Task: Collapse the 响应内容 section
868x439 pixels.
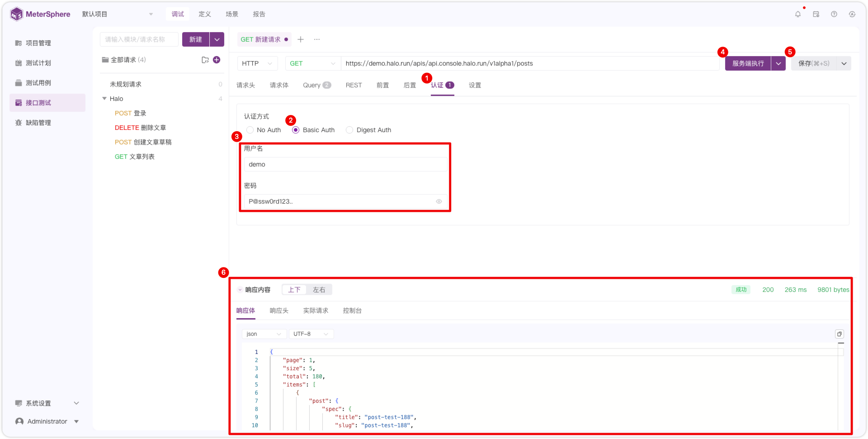Action: 240,290
